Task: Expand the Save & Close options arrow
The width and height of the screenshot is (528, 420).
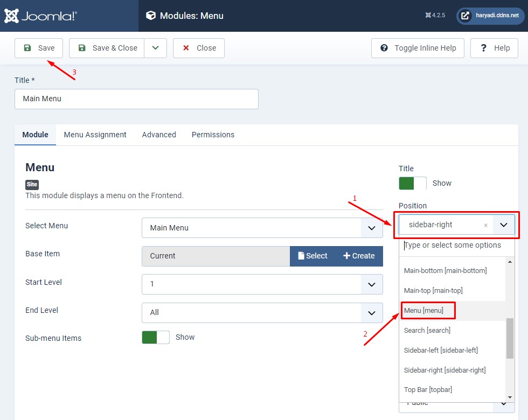Action: 156,48
